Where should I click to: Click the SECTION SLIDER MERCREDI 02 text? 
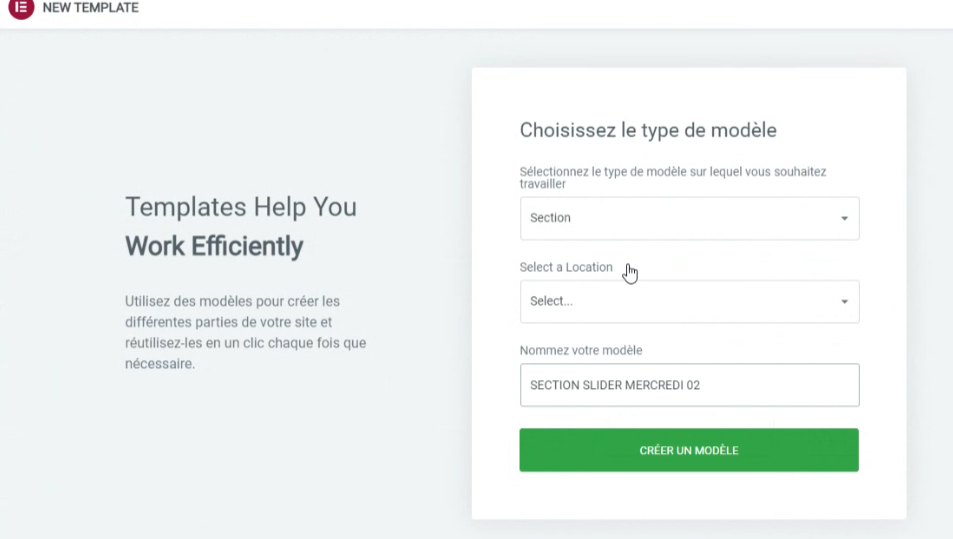(615, 385)
